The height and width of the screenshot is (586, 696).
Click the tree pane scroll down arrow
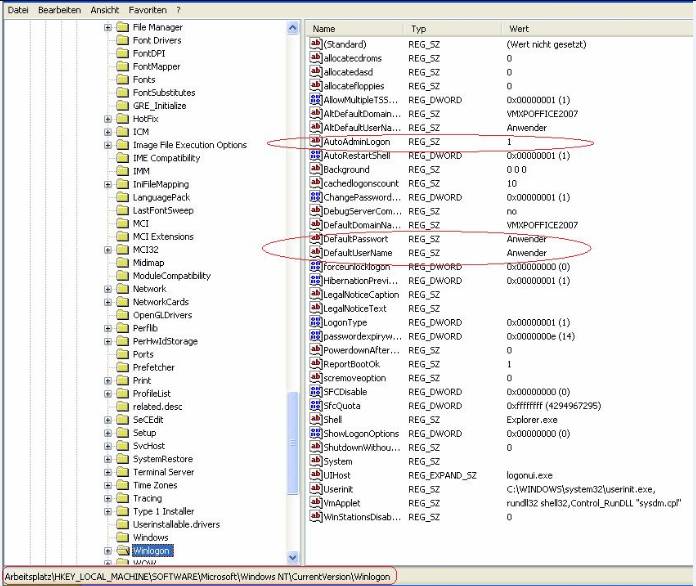(x=293, y=556)
